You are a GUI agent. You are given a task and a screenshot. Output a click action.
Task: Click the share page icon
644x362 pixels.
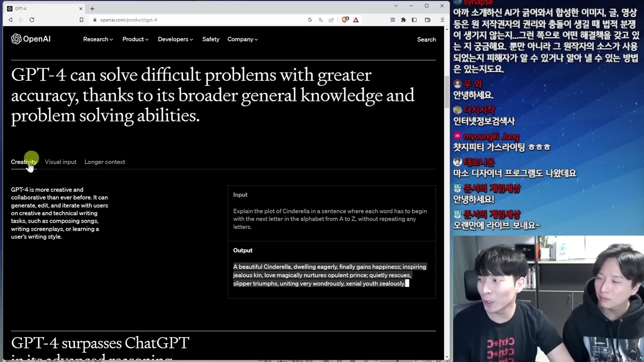tap(331, 20)
